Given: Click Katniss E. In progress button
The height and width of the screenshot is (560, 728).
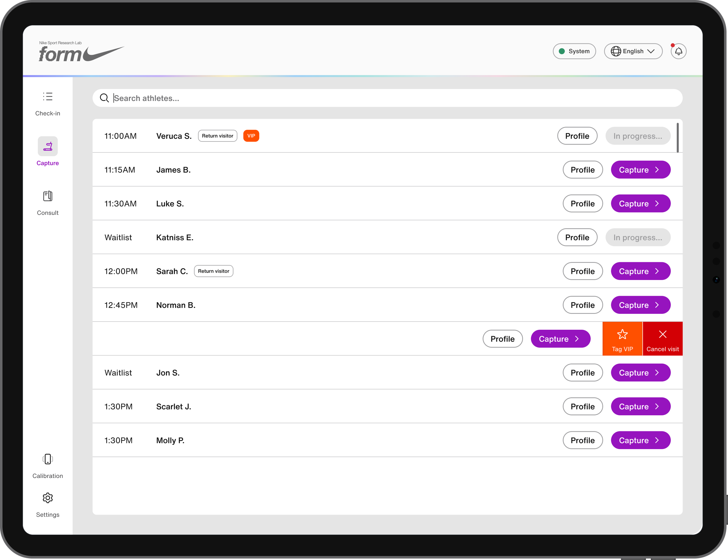Looking at the screenshot, I should pos(638,238).
